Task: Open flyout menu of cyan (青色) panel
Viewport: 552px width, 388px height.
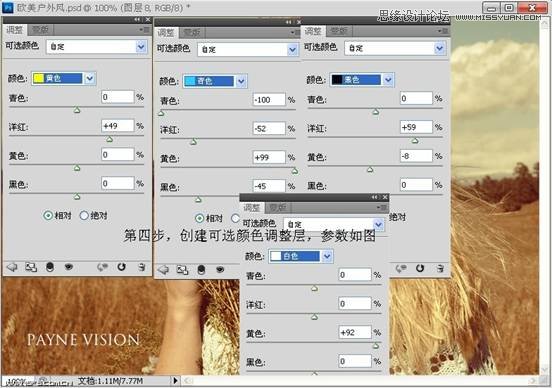Action: click(x=295, y=32)
